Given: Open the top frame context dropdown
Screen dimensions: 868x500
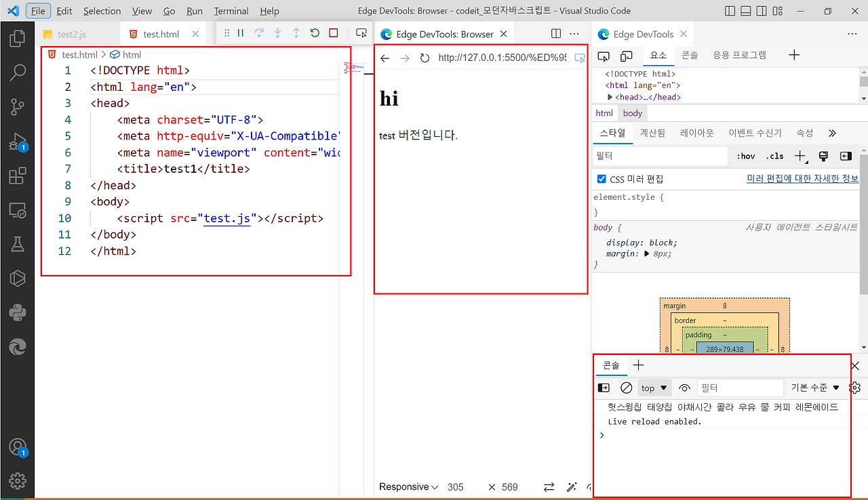Looking at the screenshot, I should pos(654,388).
